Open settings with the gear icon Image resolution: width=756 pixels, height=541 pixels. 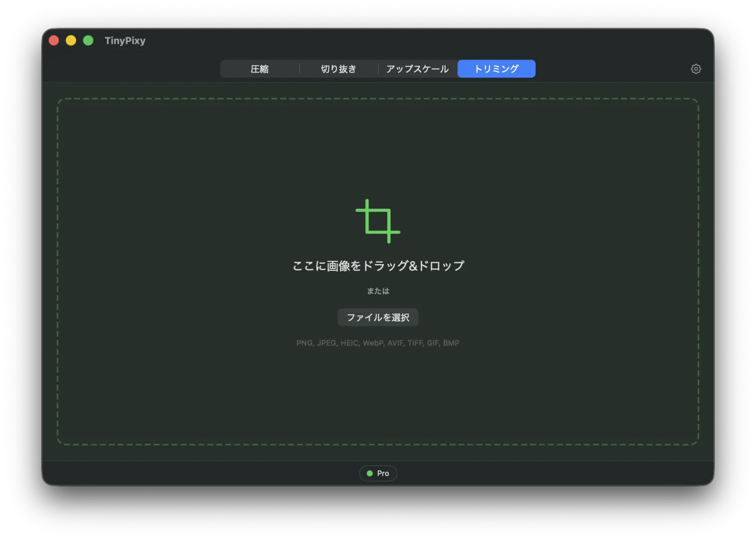[696, 69]
